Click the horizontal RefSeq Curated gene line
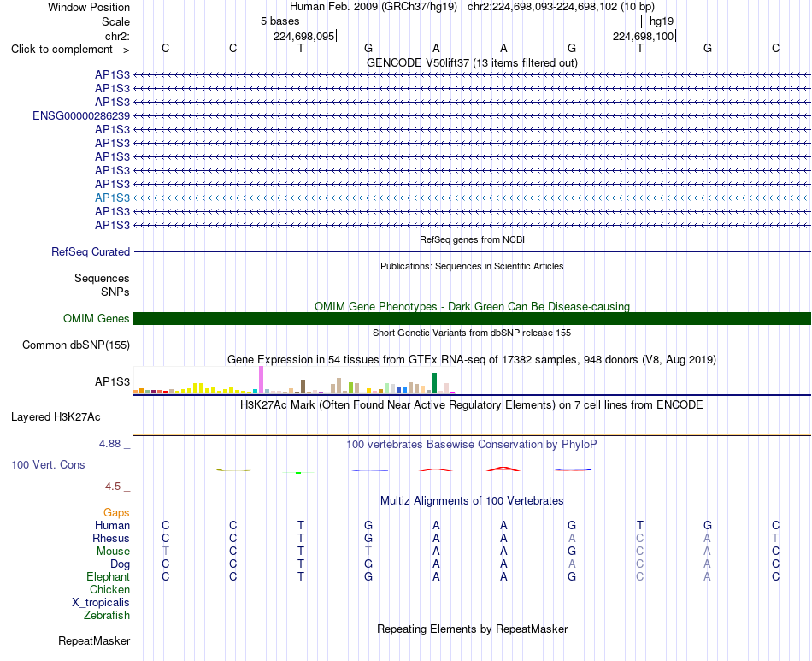This screenshot has height=661, width=812. coord(472,252)
